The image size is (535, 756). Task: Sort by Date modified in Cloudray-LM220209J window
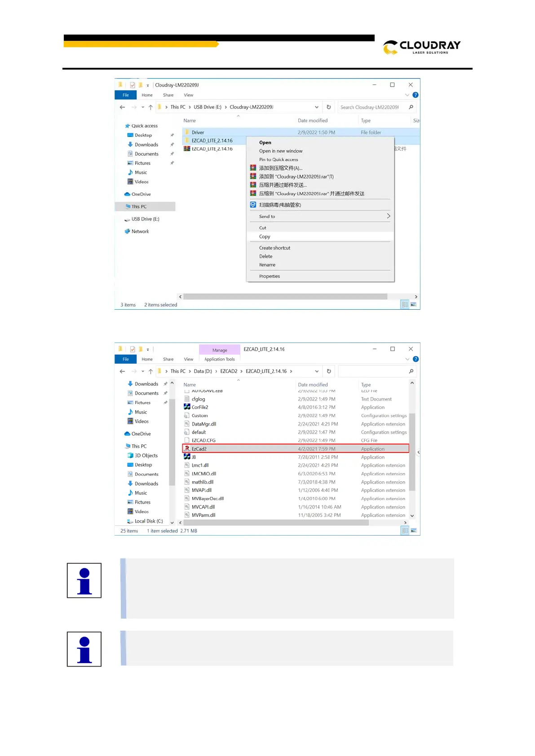[x=313, y=121]
